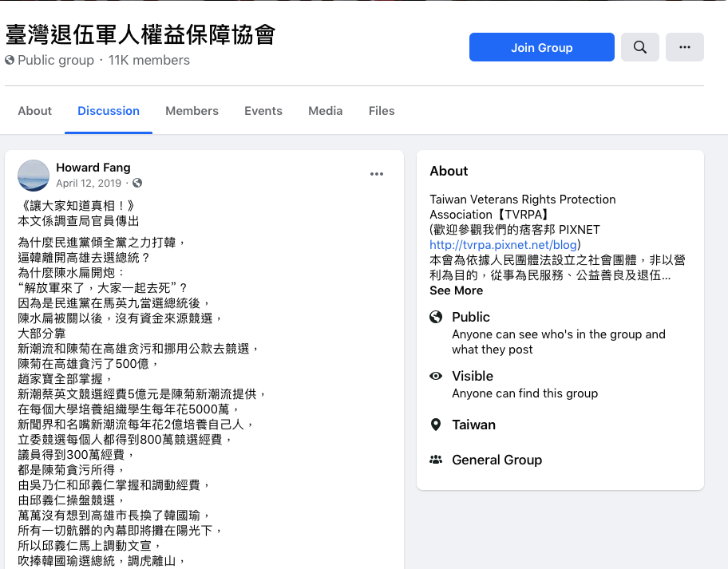728x569 pixels.
Task: Go to the Events tab
Action: coord(263,111)
